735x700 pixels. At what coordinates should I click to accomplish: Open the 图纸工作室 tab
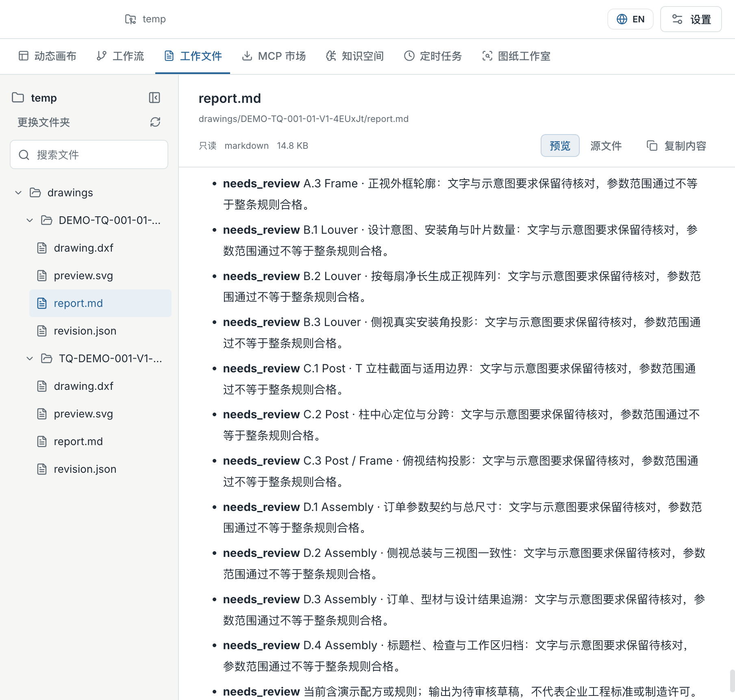point(516,56)
